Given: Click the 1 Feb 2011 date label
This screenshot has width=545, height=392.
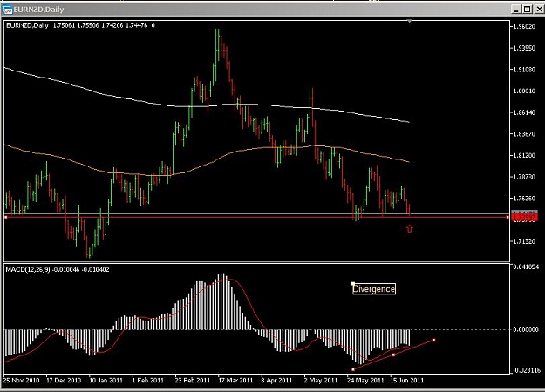Looking at the screenshot, I should pos(147,381).
